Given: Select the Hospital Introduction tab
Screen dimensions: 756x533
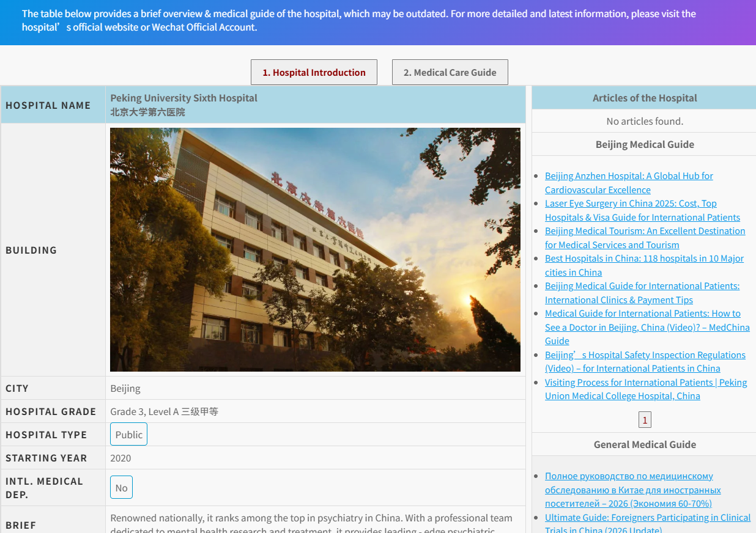Looking at the screenshot, I should (314, 72).
